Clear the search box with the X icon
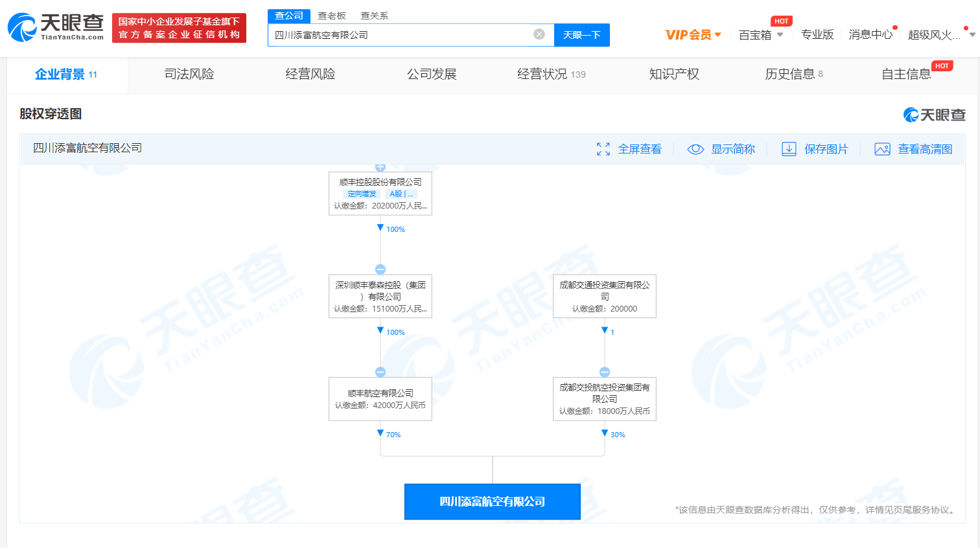Viewport: 980px width, 548px height. click(x=539, y=34)
